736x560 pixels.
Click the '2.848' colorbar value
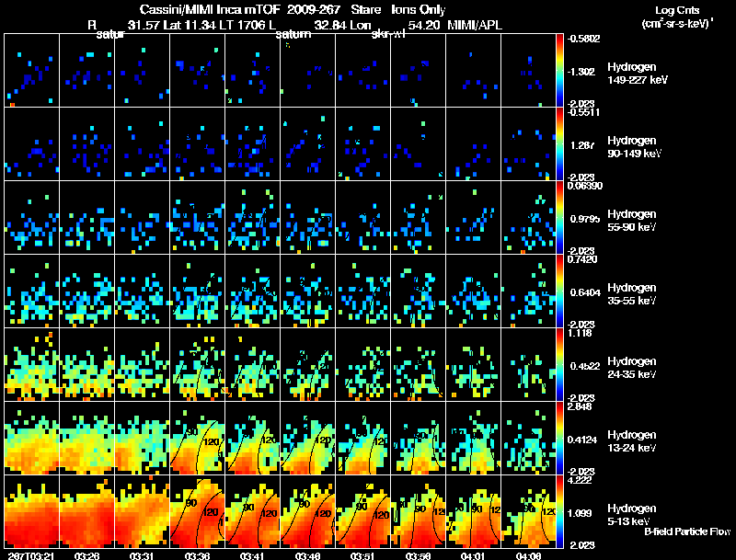click(x=580, y=406)
